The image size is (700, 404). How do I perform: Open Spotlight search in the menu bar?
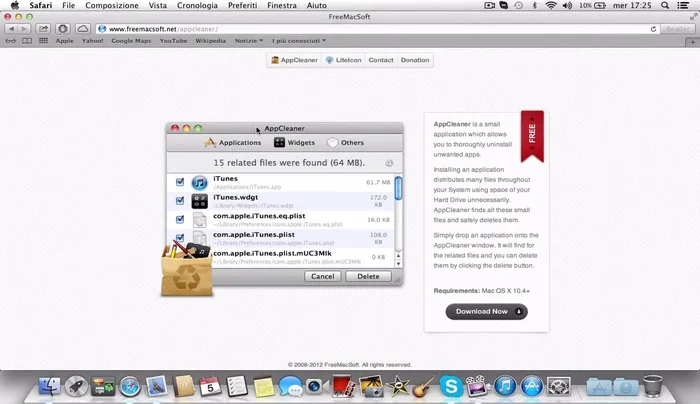point(665,5)
